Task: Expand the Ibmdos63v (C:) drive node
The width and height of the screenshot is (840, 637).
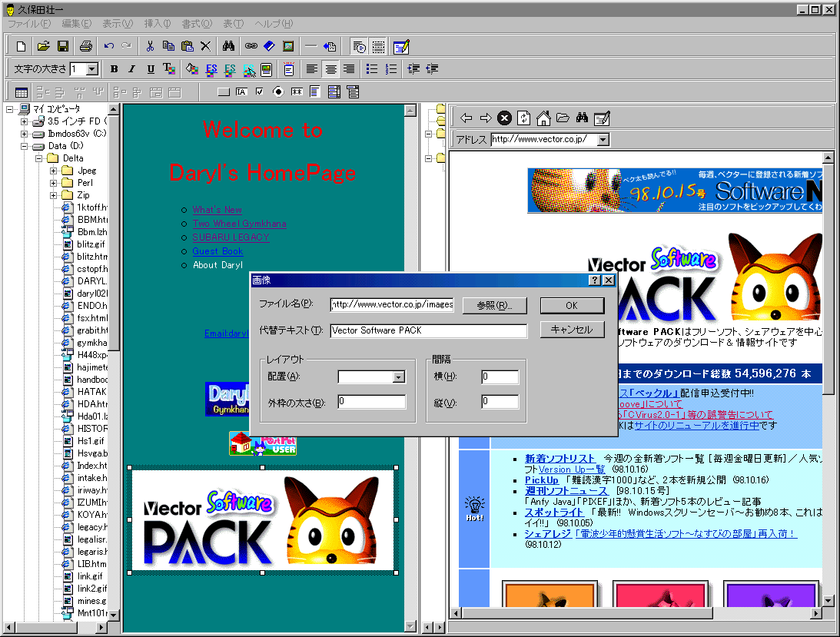Action: (24, 134)
